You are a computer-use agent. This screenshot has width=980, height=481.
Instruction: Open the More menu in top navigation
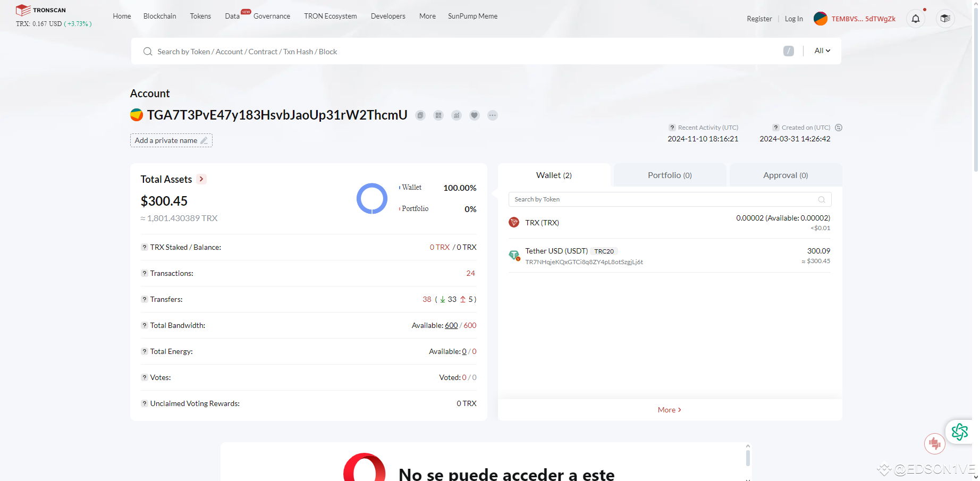pyautogui.click(x=427, y=16)
